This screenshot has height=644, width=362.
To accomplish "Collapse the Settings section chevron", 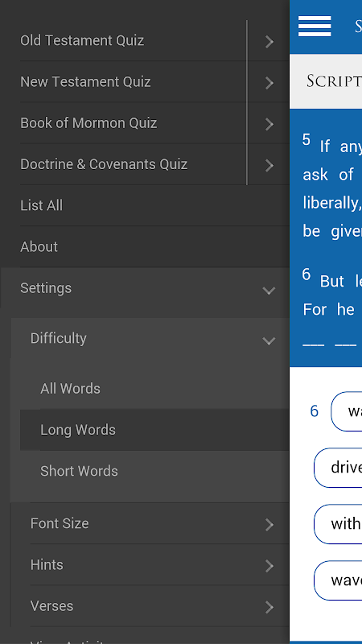I will coord(269,291).
